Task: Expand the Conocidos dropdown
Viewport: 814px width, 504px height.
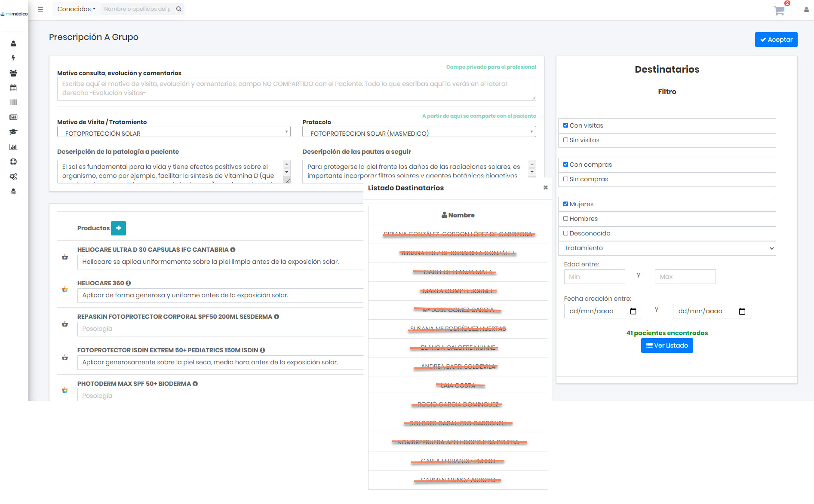Action: (77, 9)
